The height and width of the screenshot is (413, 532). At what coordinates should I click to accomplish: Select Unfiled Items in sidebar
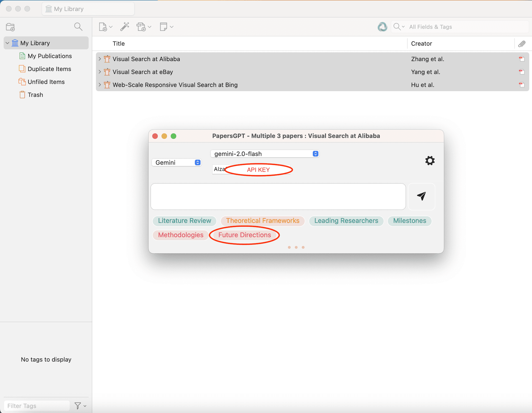(46, 82)
